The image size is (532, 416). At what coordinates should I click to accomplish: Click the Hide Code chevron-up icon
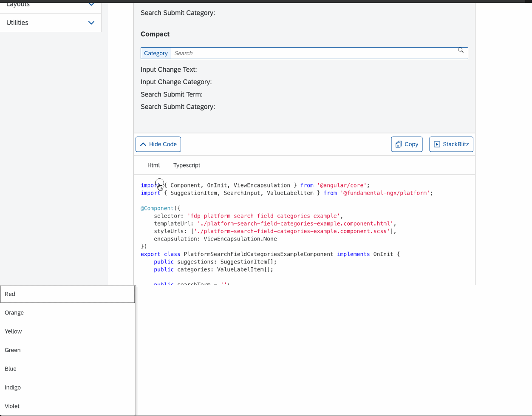143,144
